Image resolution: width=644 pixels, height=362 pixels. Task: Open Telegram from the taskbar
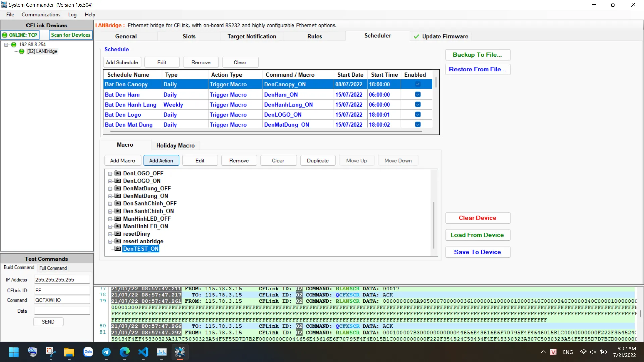point(106,352)
